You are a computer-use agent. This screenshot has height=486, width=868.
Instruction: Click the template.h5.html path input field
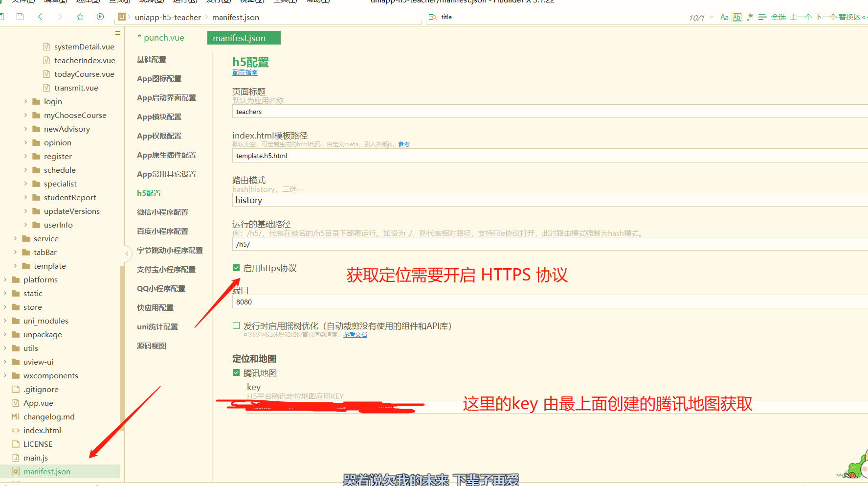click(550, 156)
